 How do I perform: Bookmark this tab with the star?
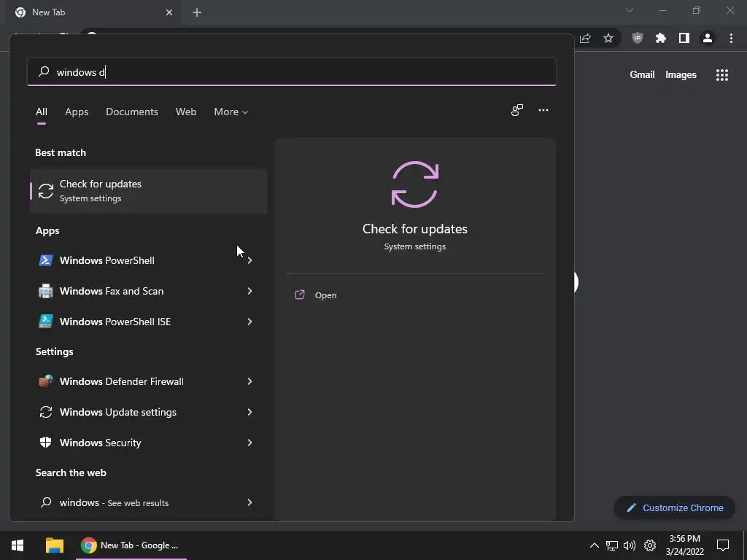[608, 39]
